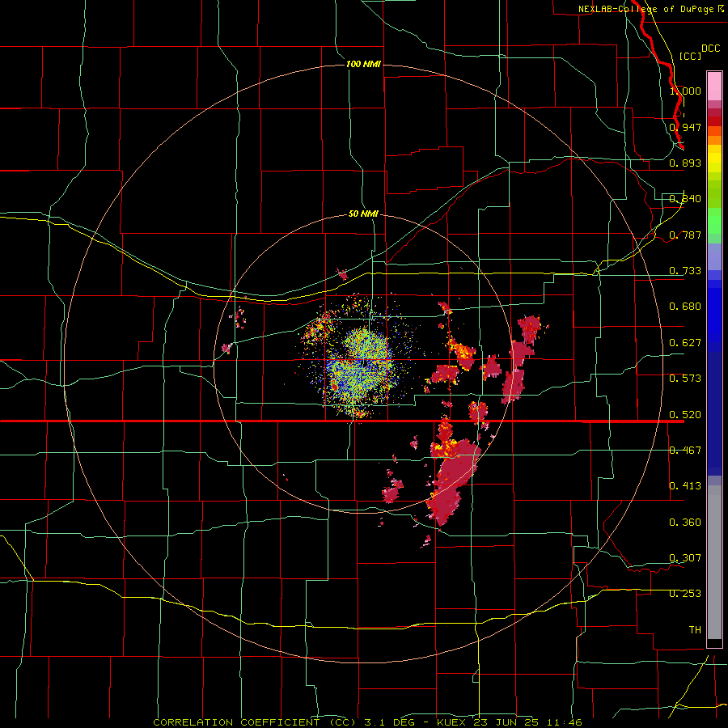Click the gray lower section of color bar
728x728 pixels.
point(714,562)
